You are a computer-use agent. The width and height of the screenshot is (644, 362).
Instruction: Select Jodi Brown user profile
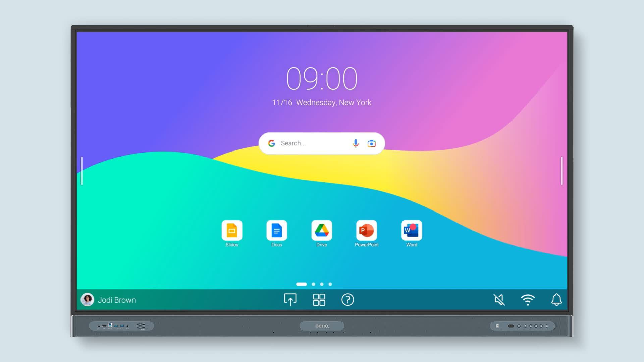(x=109, y=300)
